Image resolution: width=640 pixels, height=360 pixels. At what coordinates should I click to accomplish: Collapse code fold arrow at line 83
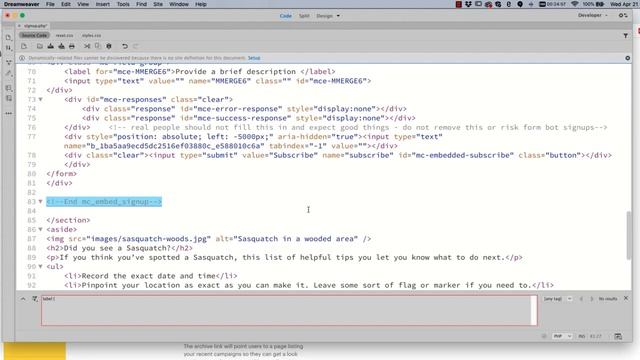pos(40,201)
